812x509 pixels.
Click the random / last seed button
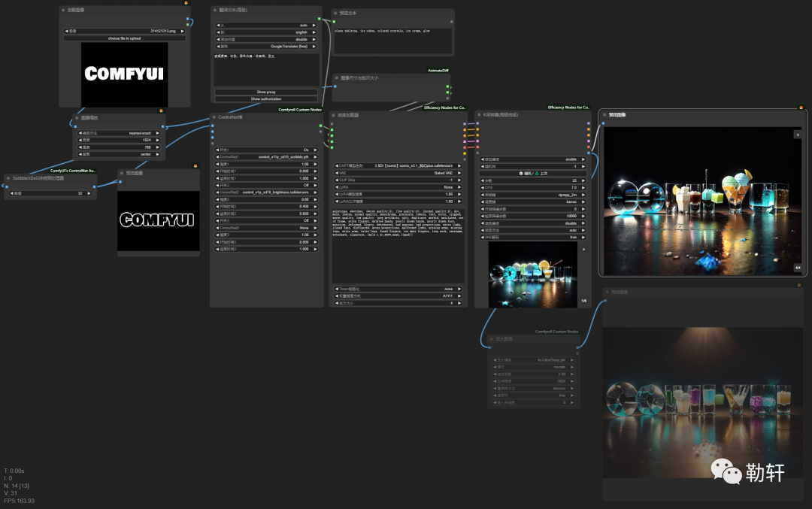coord(533,174)
